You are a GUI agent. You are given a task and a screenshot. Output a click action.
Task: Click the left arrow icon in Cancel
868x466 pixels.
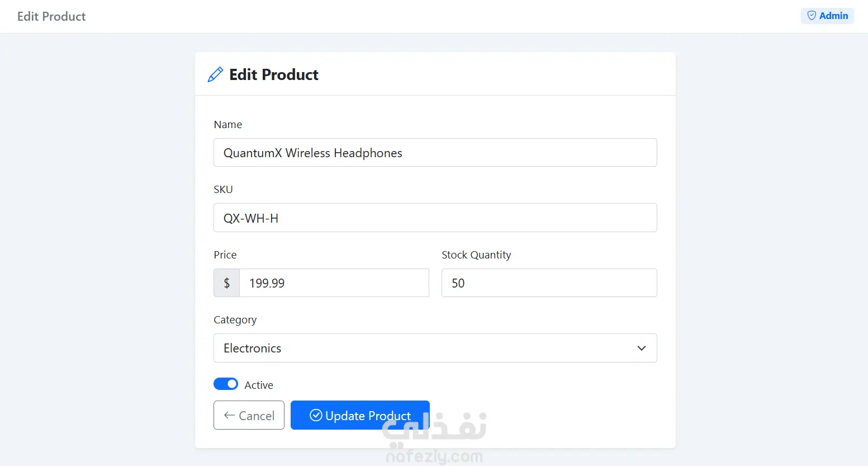pyautogui.click(x=229, y=415)
